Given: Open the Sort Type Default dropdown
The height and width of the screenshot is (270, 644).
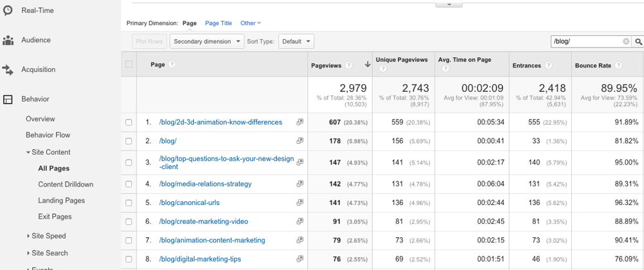Looking at the screenshot, I should coord(296,41).
